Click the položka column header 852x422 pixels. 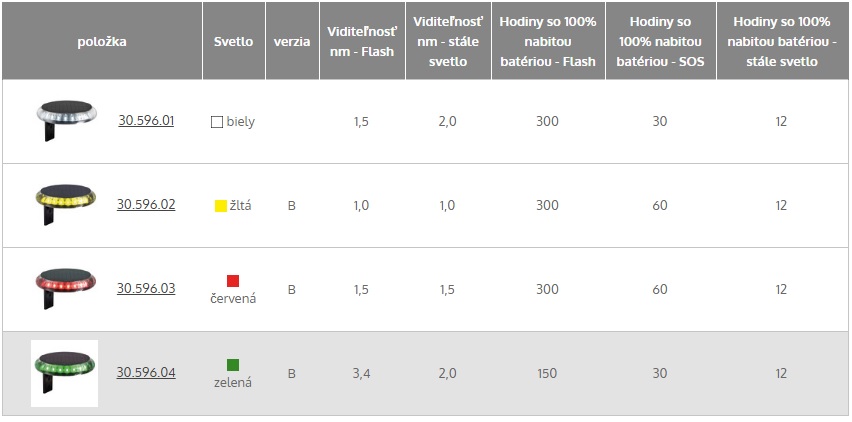coord(102,41)
